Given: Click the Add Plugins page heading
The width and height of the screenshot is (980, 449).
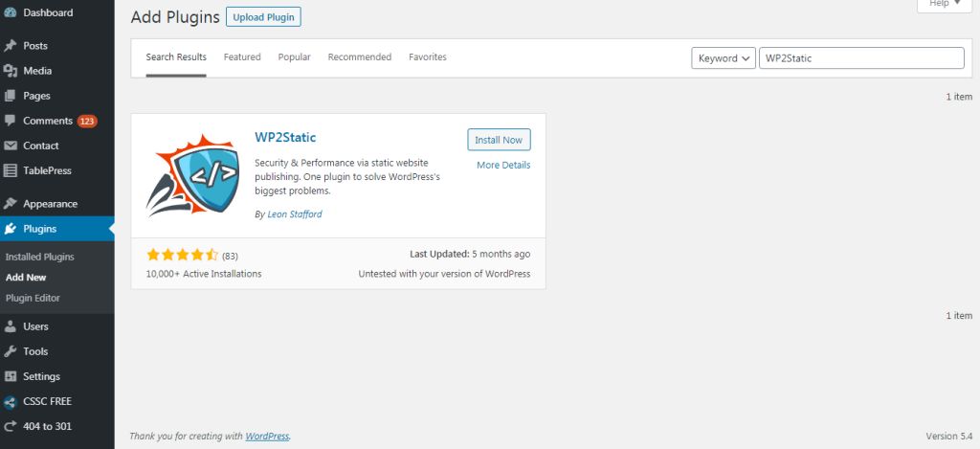Looking at the screenshot, I should point(175,17).
